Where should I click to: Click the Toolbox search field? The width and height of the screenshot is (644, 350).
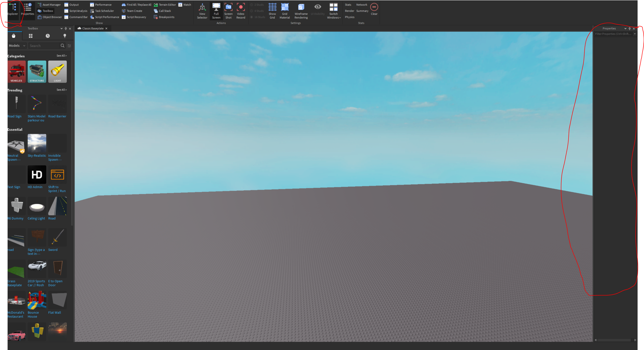(44, 46)
